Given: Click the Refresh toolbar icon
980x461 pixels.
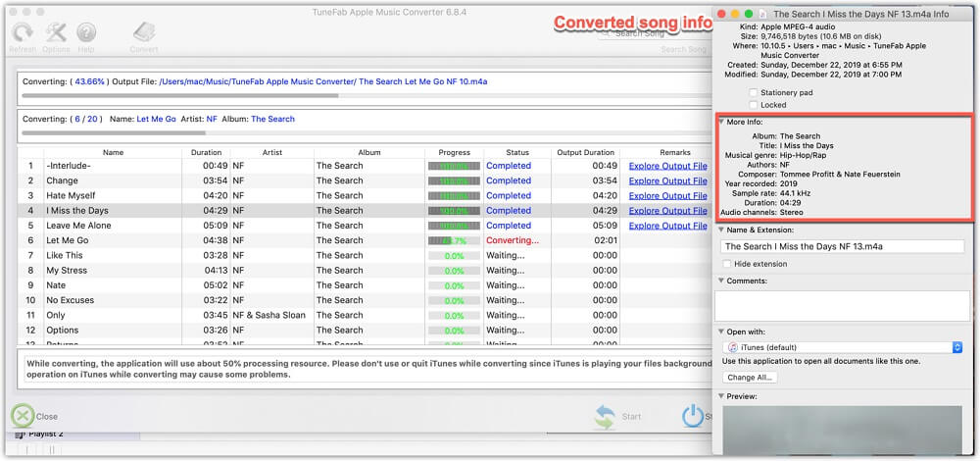Looking at the screenshot, I should tap(22, 34).
